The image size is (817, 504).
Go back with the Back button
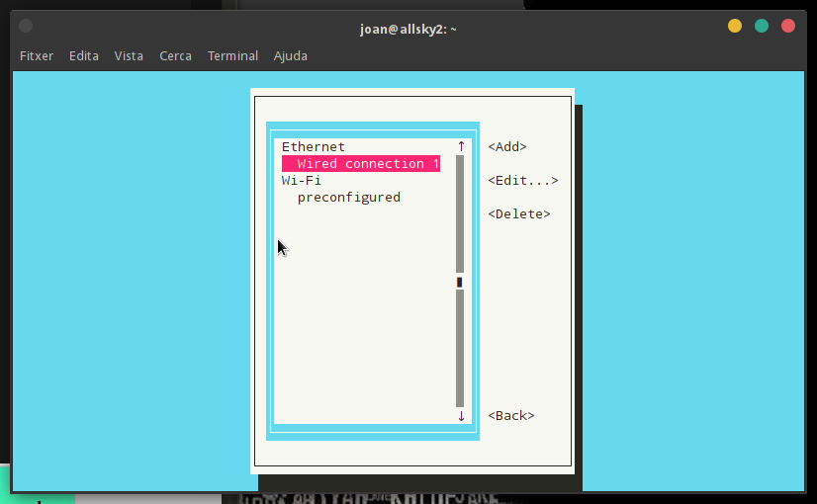click(511, 415)
